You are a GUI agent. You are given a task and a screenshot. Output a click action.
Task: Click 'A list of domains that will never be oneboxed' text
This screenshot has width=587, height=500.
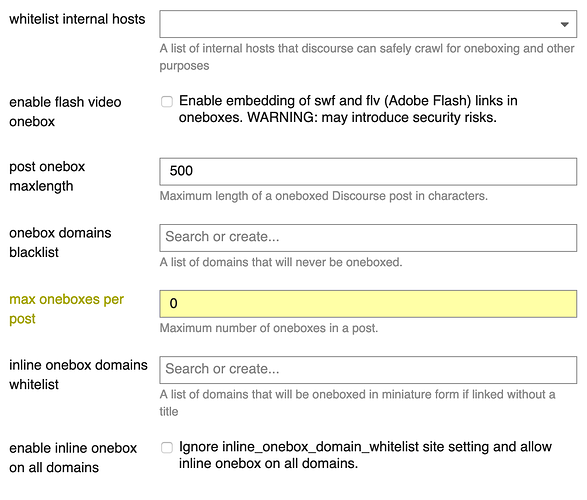point(281,262)
